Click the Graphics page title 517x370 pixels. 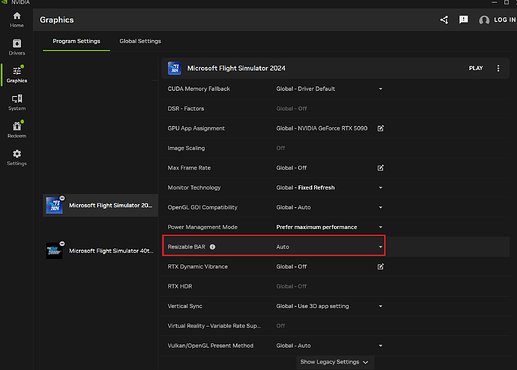pos(57,20)
